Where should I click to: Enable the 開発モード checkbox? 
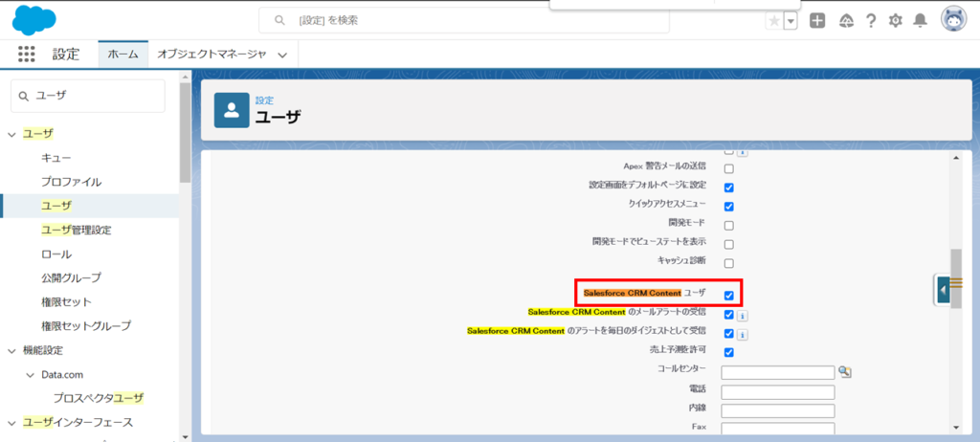coord(729,226)
